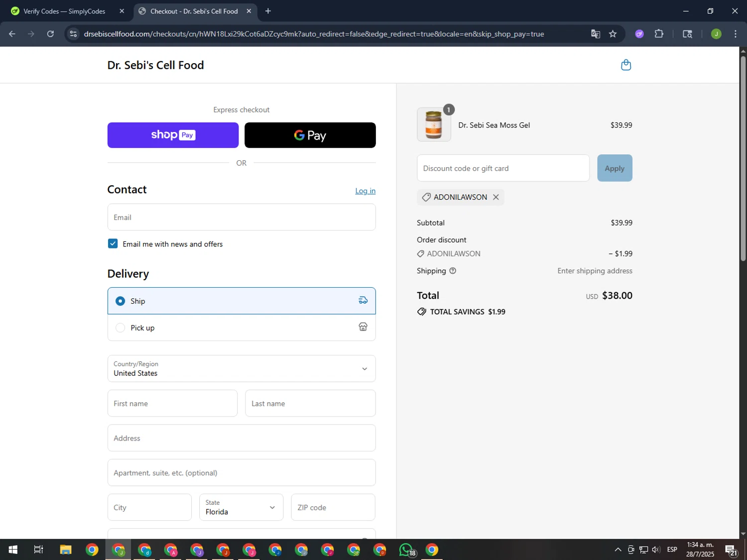This screenshot has width=747, height=560.
Task: Open the Chrome three-dot menu
Action: pyautogui.click(x=735, y=34)
